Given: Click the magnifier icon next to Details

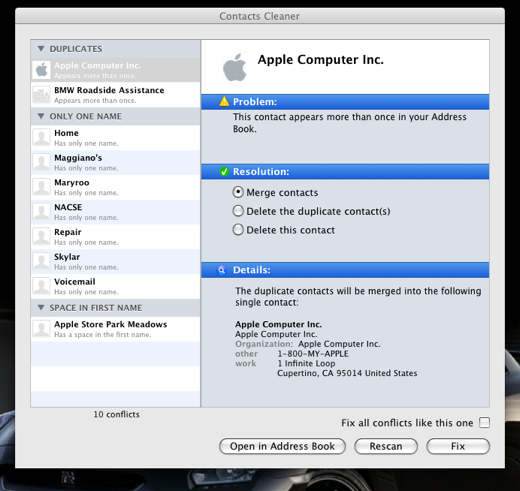Looking at the screenshot, I should click(222, 270).
